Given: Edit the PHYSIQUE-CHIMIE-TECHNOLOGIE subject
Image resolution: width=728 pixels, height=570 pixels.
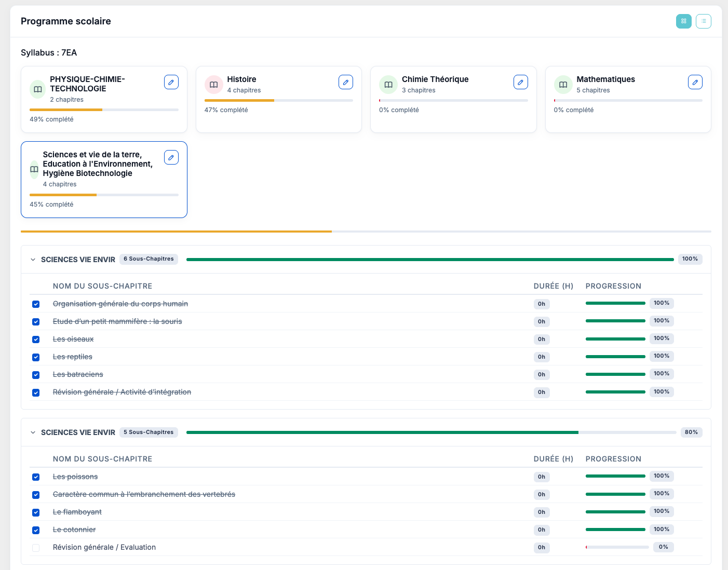Looking at the screenshot, I should 171,82.
